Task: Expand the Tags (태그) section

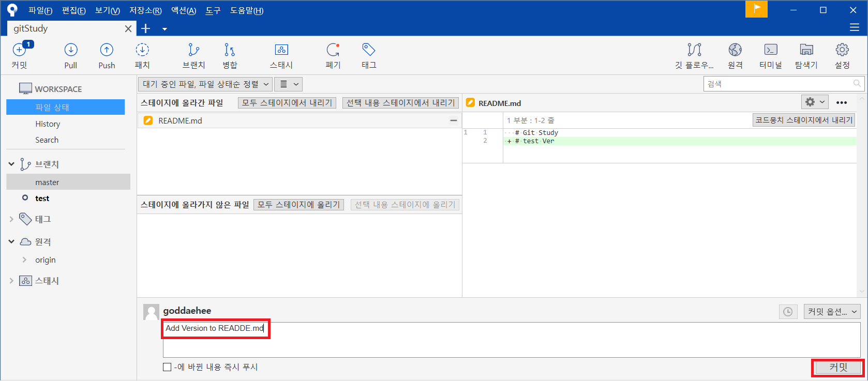Action: 11,219
